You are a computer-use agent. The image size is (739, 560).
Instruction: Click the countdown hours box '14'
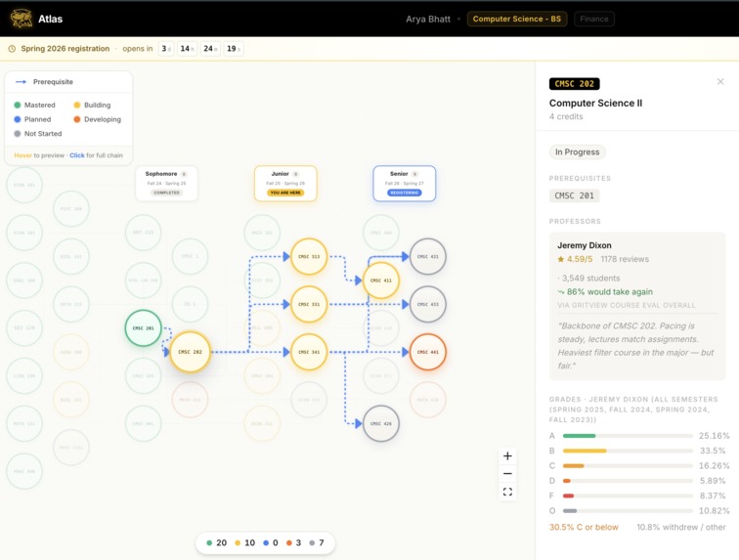coord(187,49)
